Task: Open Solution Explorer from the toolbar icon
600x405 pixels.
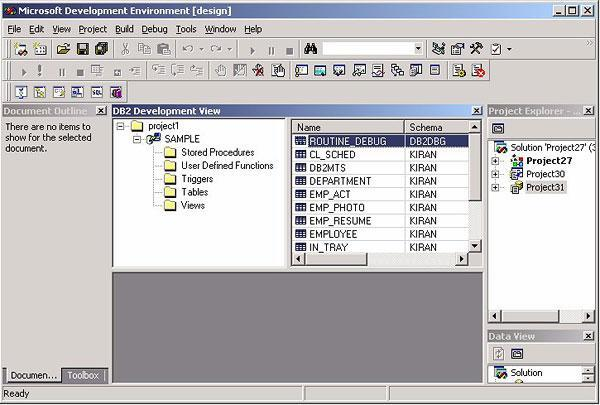Action: (x=439, y=49)
